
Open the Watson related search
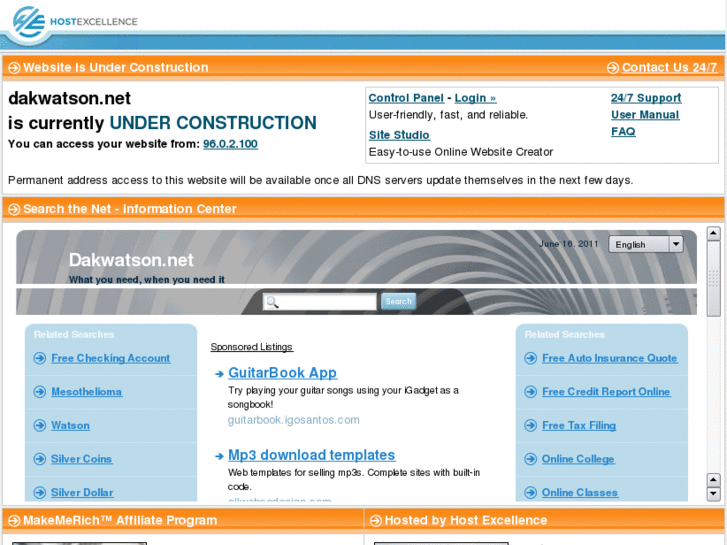click(70, 425)
